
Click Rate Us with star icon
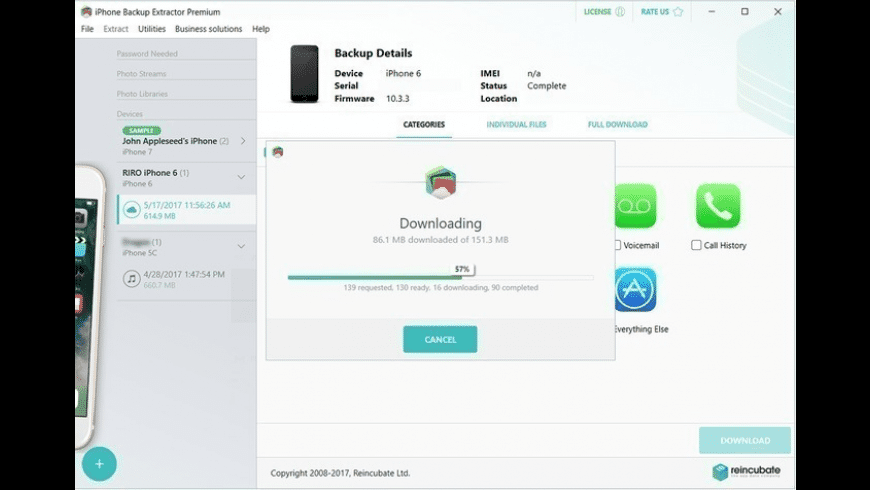662,12
